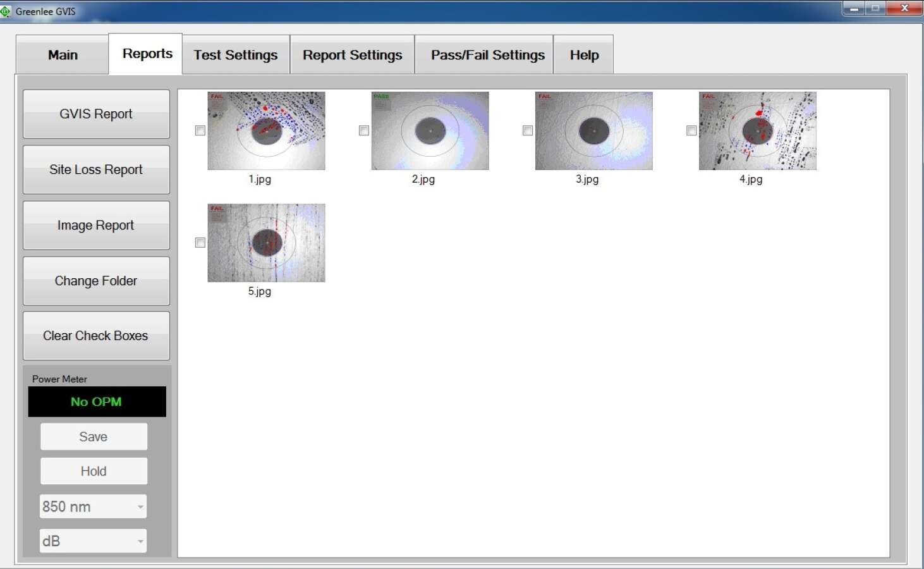
Task: Generate the GVIS Report
Action: click(96, 114)
